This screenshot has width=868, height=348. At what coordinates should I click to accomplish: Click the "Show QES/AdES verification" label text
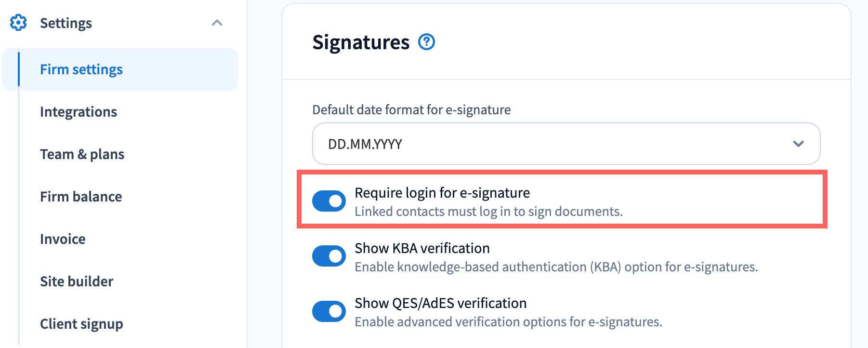tap(440, 303)
